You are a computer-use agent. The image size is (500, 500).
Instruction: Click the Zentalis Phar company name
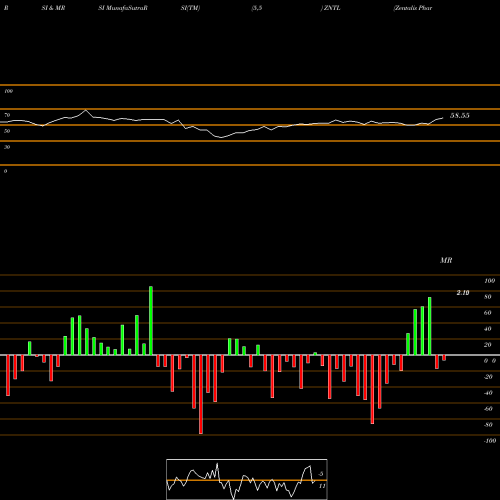[x=413, y=8]
